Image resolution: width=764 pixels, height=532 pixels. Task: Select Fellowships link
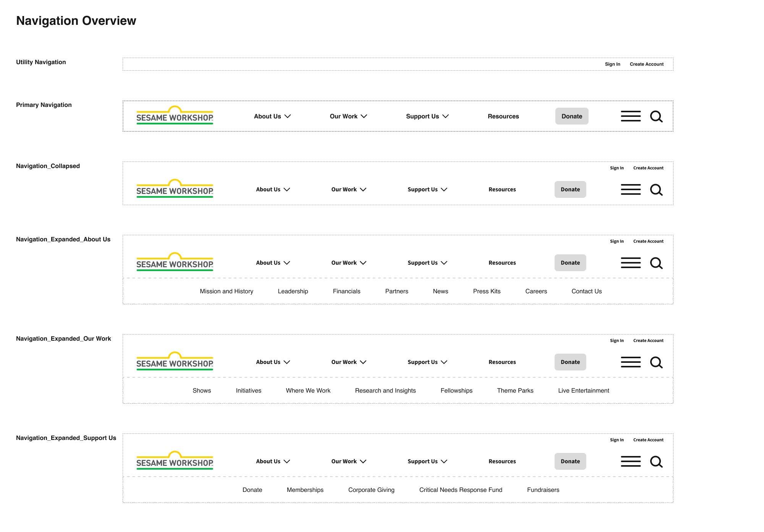[x=456, y=390]
